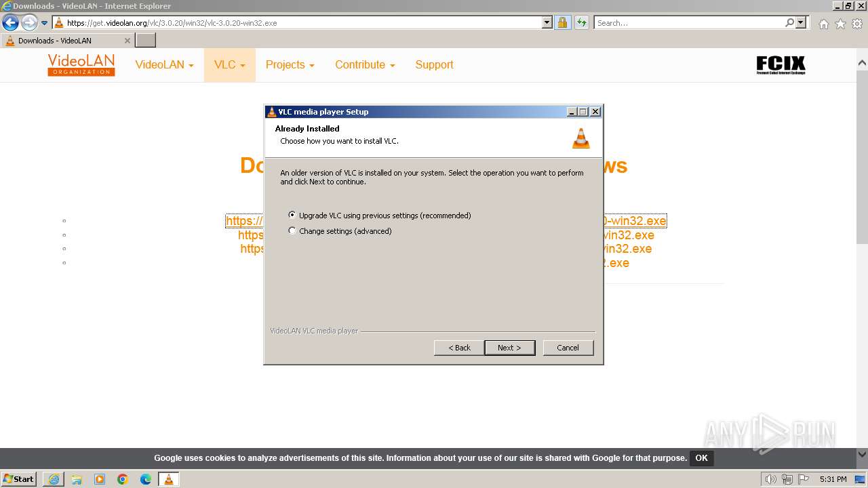
Task: Close the VLC Setup dialog window
Action: (595, 112)
